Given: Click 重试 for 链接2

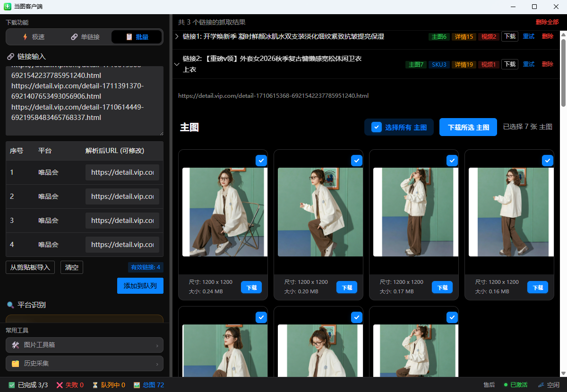Looking at the screenshot, I should (x=529, y=64).
